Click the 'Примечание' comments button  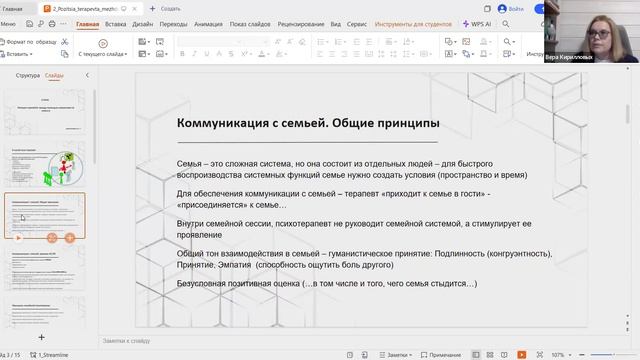441,355
